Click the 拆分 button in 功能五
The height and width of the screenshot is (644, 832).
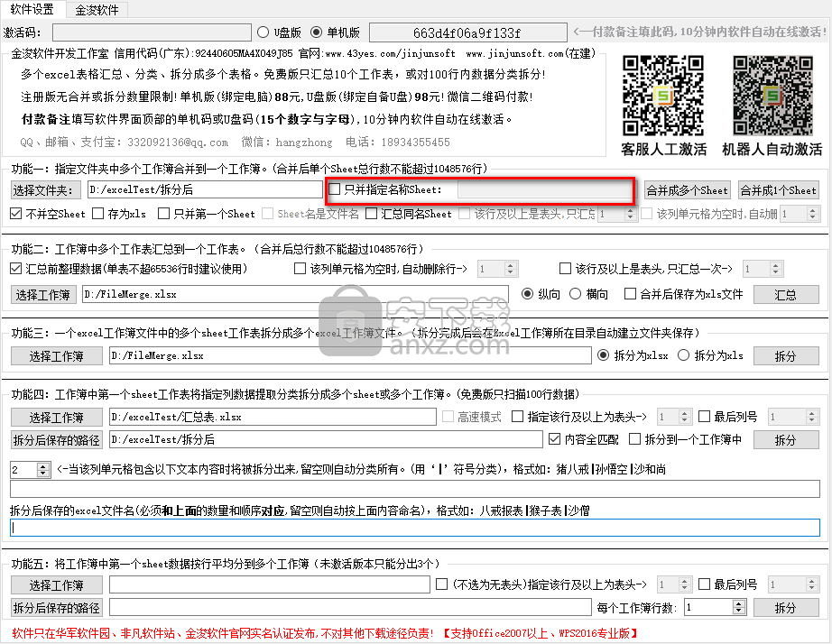click(786, 607)
